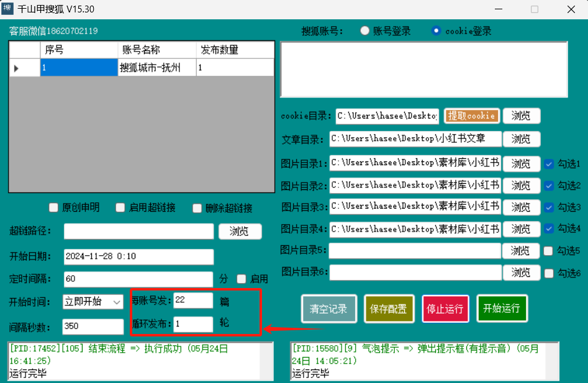Click the 序号 column header
The image size is (588, 383).
(x=79, y=50)
